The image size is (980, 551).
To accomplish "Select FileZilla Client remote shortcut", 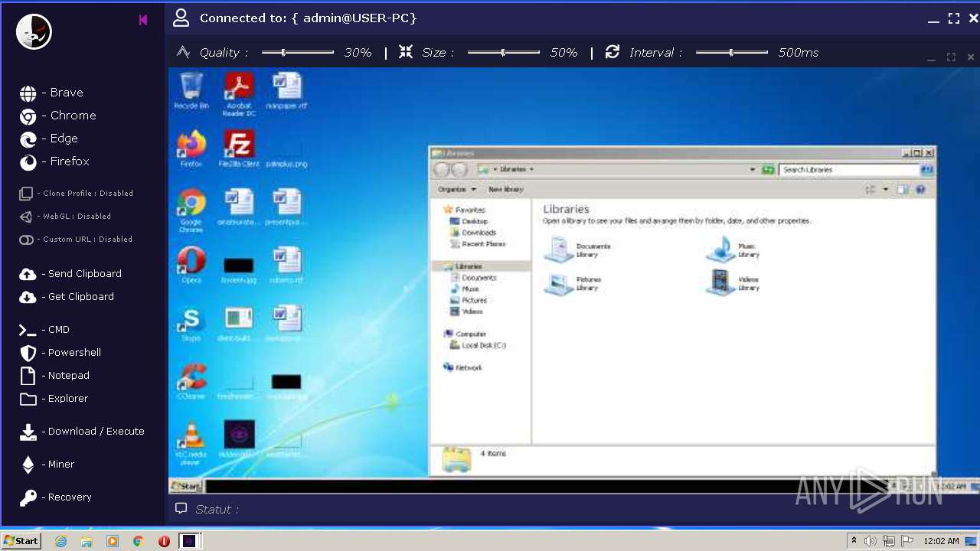I will (x=239, y=149).
